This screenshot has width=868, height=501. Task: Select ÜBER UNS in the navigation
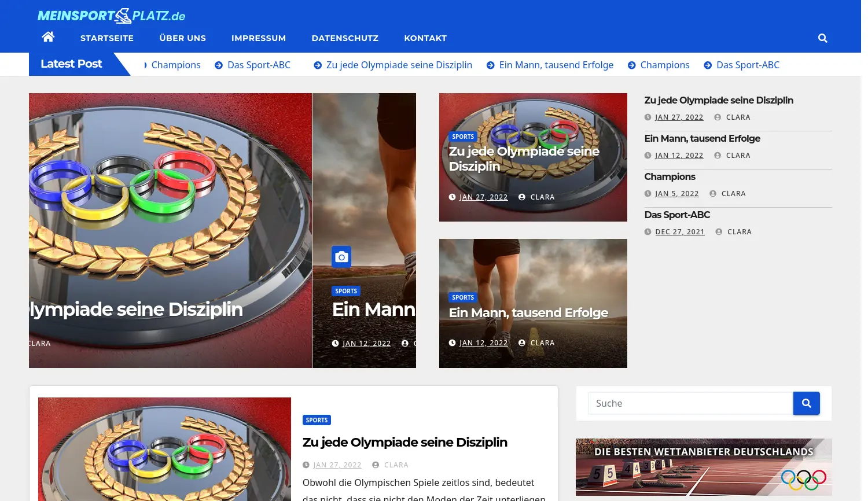point(182,38)
